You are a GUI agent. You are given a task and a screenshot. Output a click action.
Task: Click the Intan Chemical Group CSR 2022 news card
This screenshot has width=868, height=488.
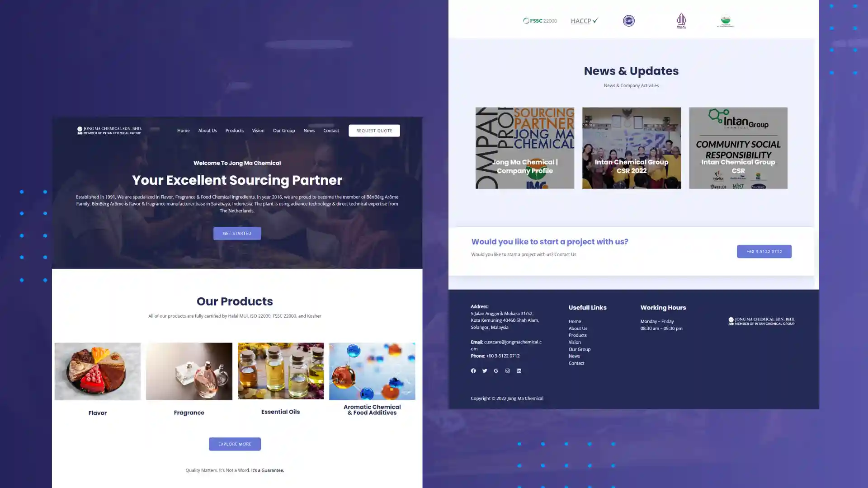pos(631,148)
